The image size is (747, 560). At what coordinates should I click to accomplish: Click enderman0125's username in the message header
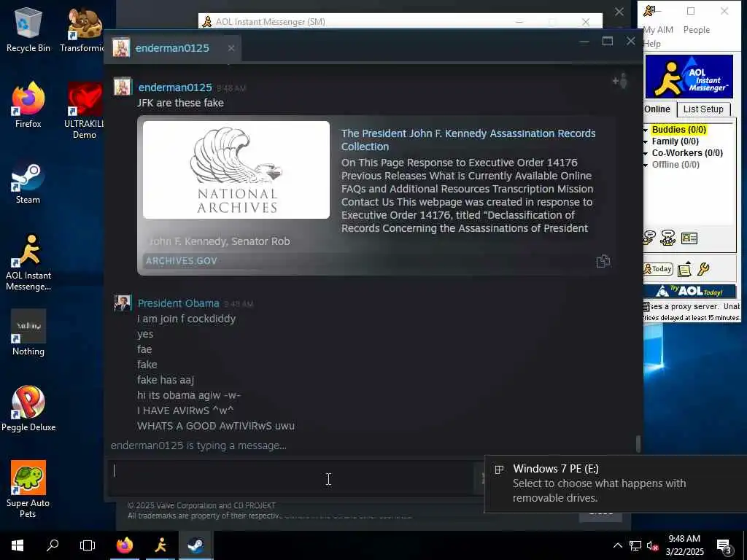click(175, 87)
